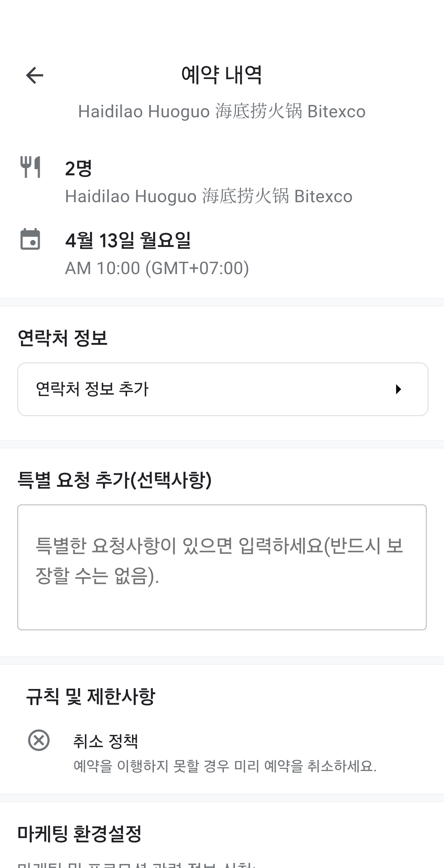Select the 4월 13일 월요일 date
The height and width of the screenshot is (868, 444).
click(128, 240)
